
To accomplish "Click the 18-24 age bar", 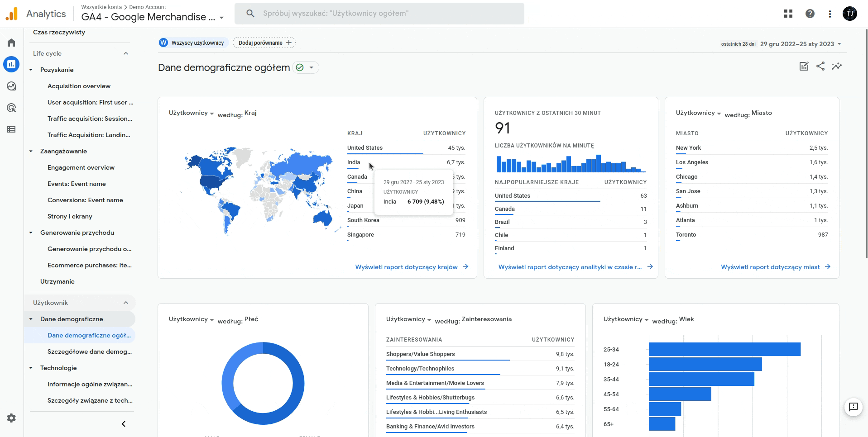I will [x=705, y=364].
